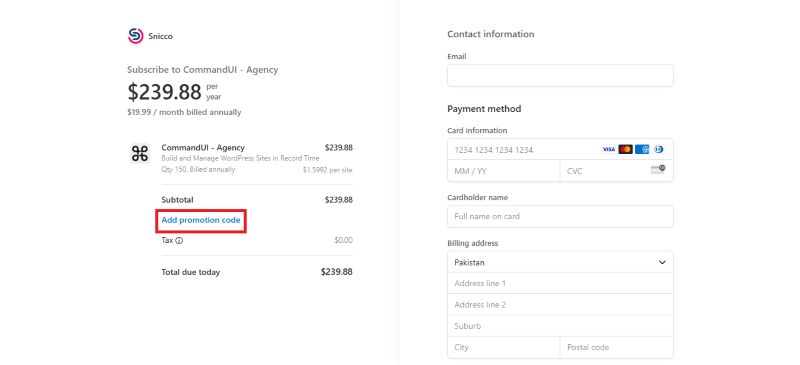This screenshot has height=365, width=800.
Task: Click 'Qty 150, Billed annually' text
Action: click(198, 169)
